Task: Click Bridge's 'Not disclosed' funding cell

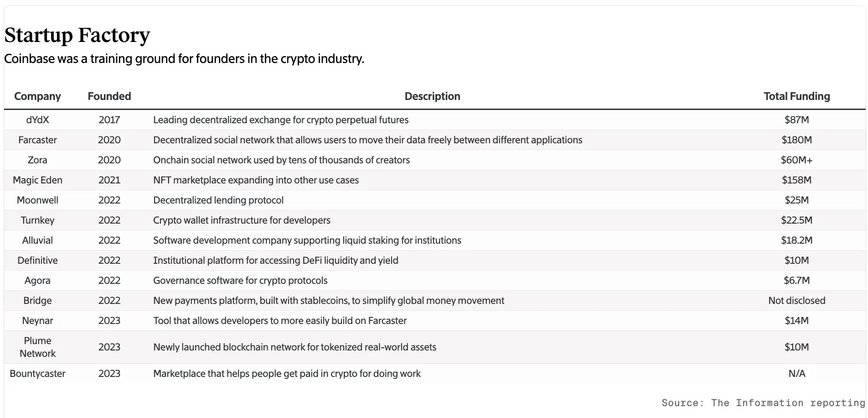Action: (796, 301)
